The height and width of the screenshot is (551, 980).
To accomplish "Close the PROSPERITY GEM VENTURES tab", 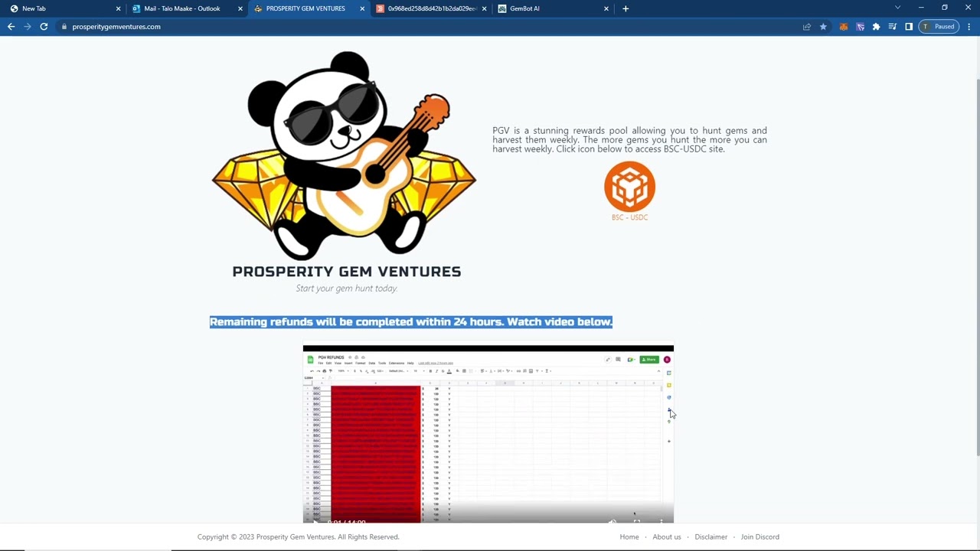I will pyautogui.click(x=362, y=8).
